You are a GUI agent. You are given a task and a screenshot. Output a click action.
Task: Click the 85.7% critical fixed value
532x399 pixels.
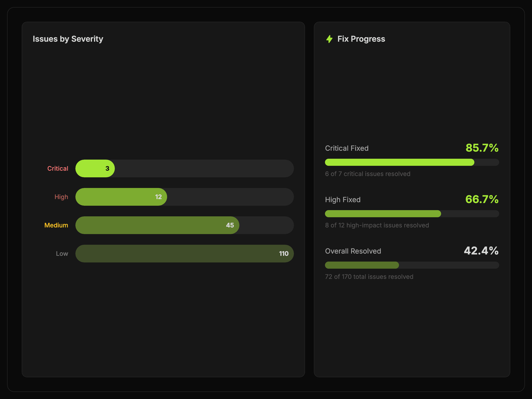tap(482, 148)
